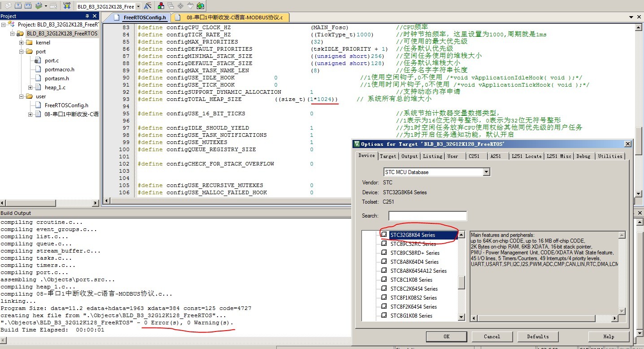
Task: Click the Options for Target wand icon
Action: point(148,6)
